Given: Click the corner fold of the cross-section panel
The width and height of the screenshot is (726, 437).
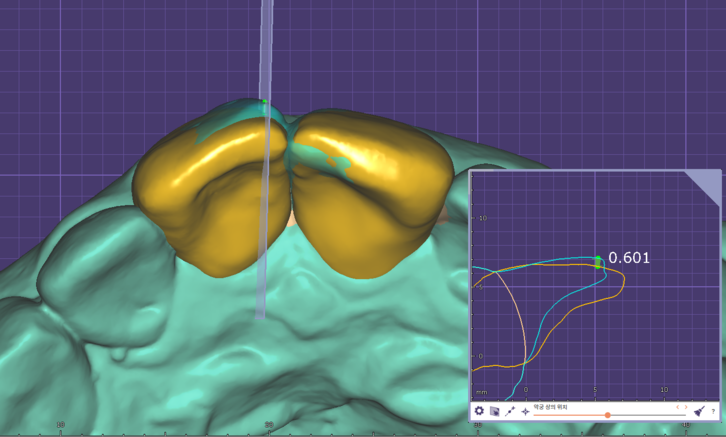Looking at the screenshot, I should tap(708, 182).
